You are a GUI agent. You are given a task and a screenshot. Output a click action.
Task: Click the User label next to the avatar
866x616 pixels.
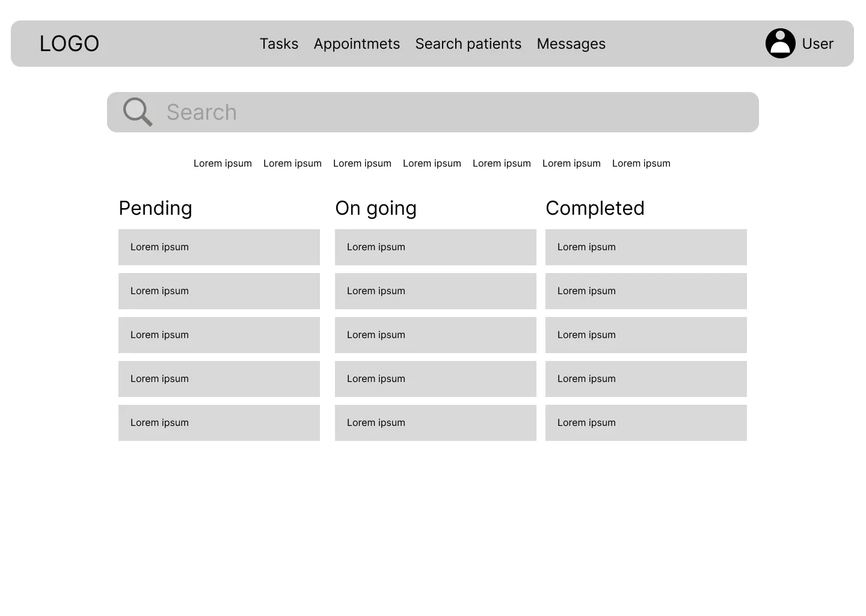click(x=817, y=43)
